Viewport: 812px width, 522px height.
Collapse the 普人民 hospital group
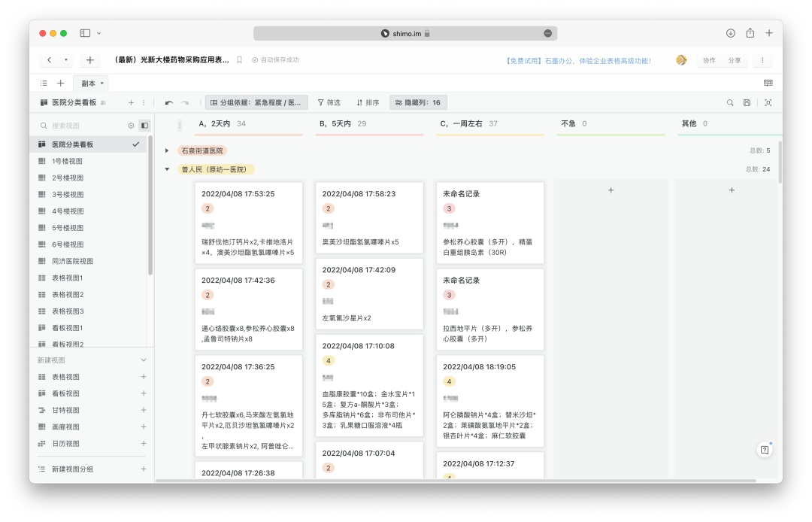[167, 169]
